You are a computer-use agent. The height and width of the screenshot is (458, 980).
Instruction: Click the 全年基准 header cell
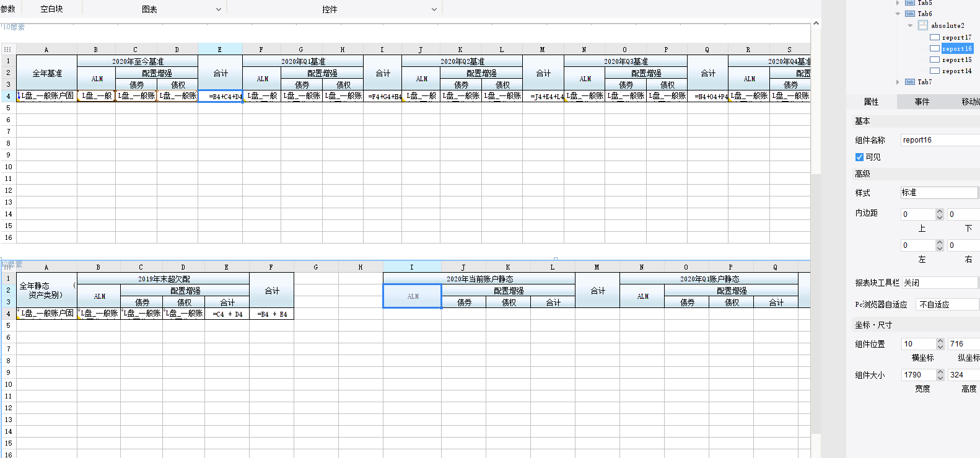point(47,73)
